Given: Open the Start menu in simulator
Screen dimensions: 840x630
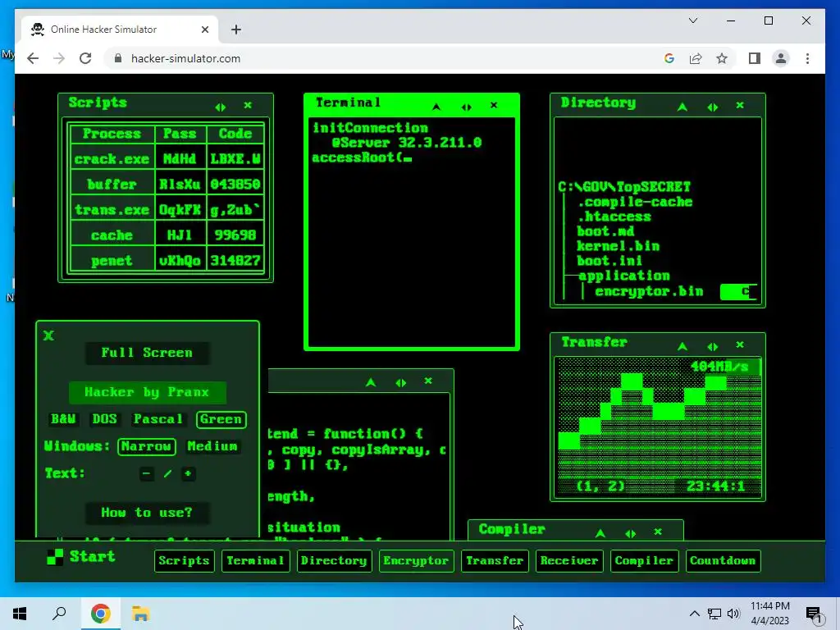Looking at the screenshot, I should point(81,557).
